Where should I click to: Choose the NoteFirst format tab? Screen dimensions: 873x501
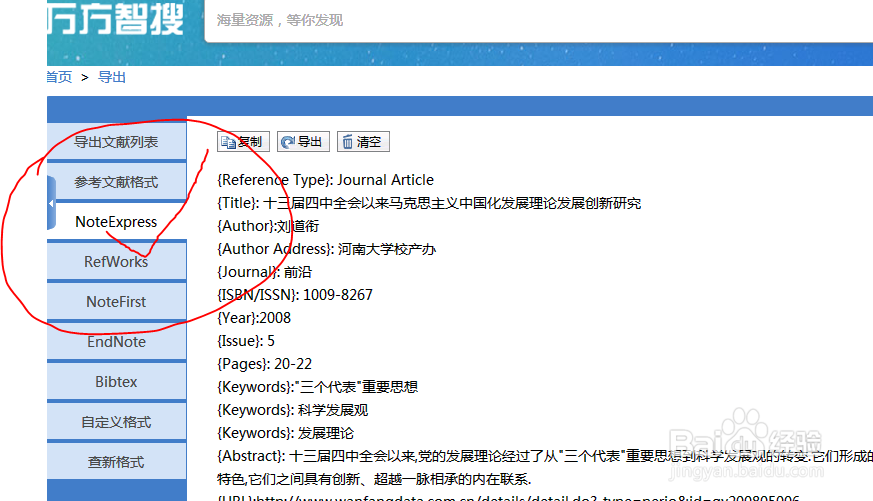[x=117, y=302]
